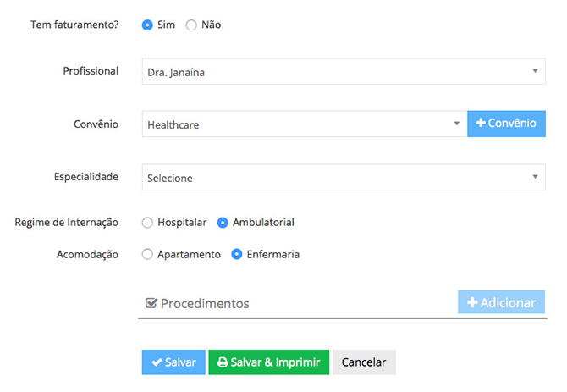Image resolution: width=567 pixels, height=392 pixels.
Task: Click the plus icon on Convênio button
Action: coord(481,123)
